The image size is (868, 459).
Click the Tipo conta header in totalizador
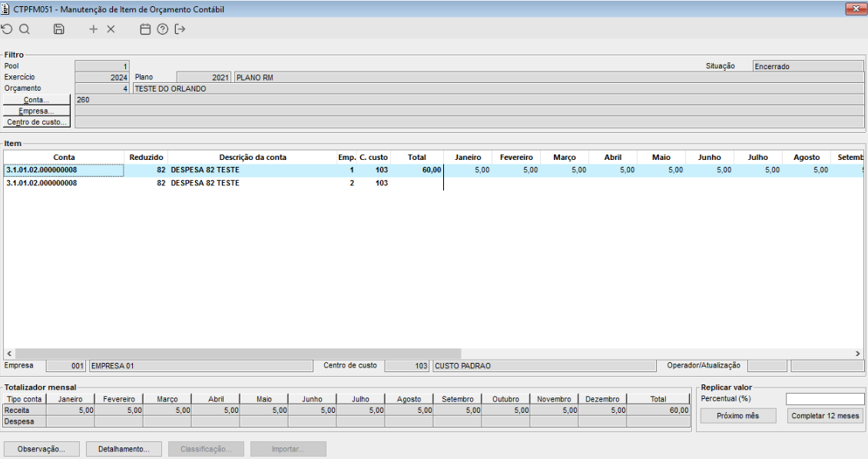click(x=25, y=399)
